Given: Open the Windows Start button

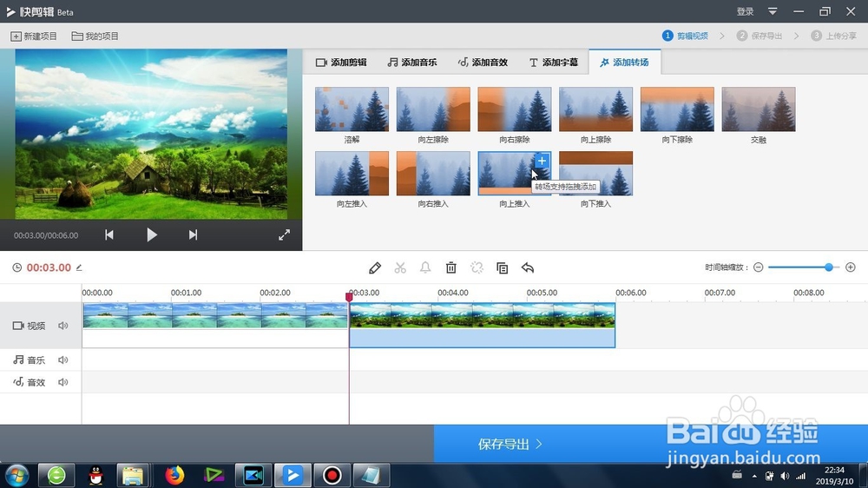Looking at the screenshot, I should [17, 475].
